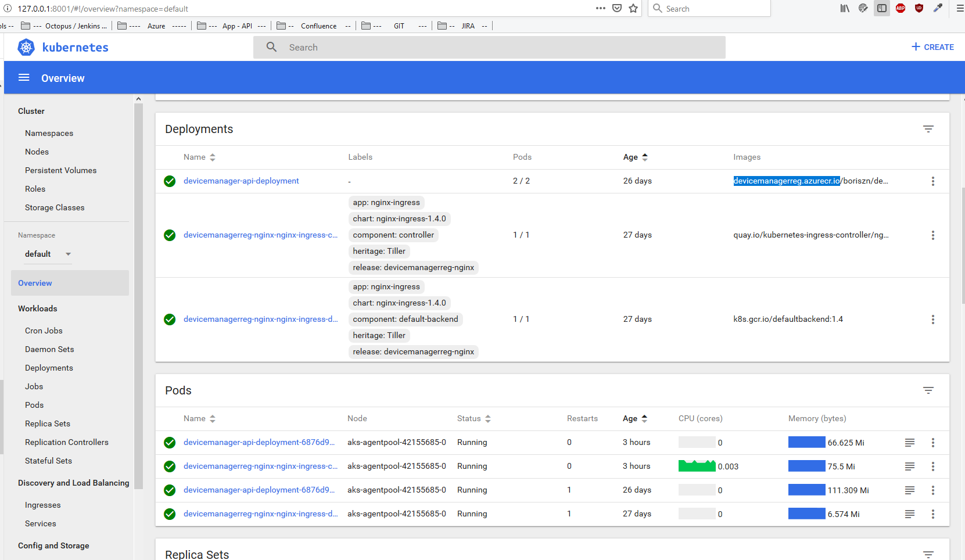
Task: Click CPU usage graph showing 0.003
Action: (697, 466)
